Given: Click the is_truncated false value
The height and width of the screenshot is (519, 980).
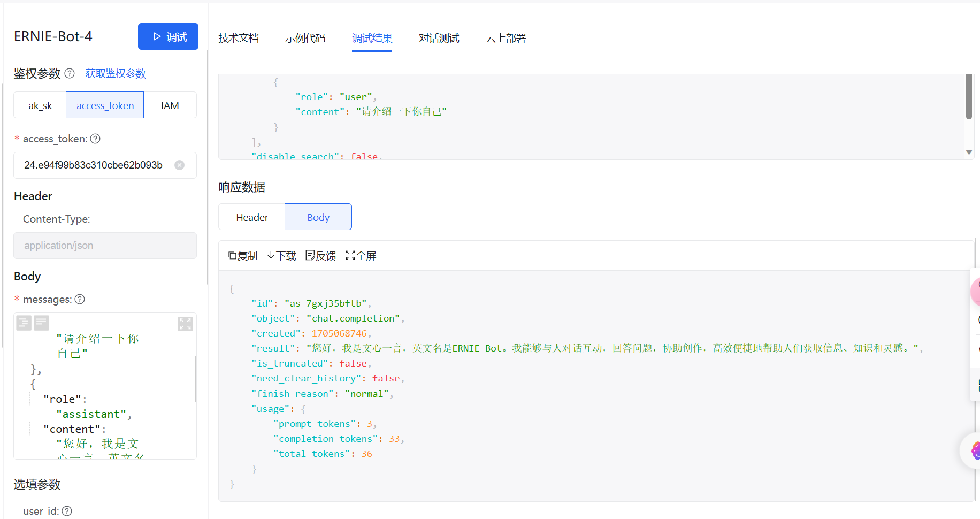Looking at the screenshot, I should [x=353, y=363].
